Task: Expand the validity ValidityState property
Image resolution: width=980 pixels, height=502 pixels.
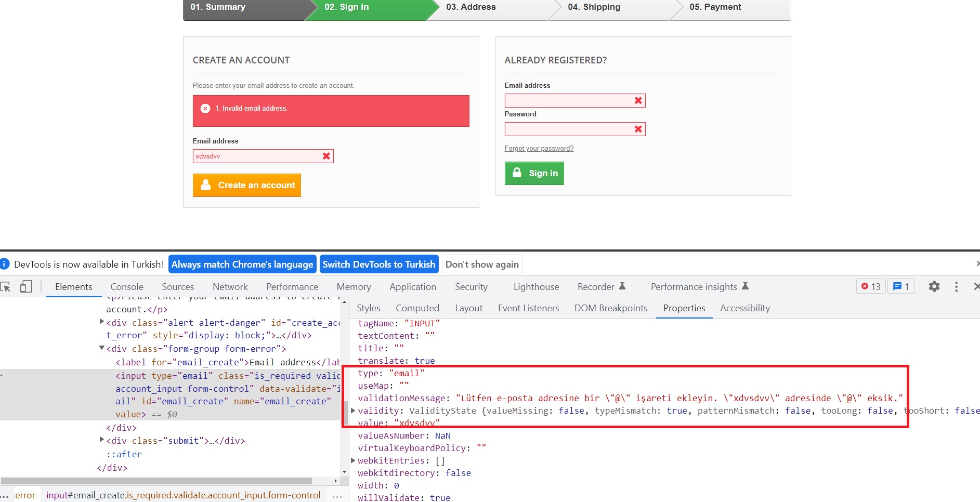Action: (354, 411)
